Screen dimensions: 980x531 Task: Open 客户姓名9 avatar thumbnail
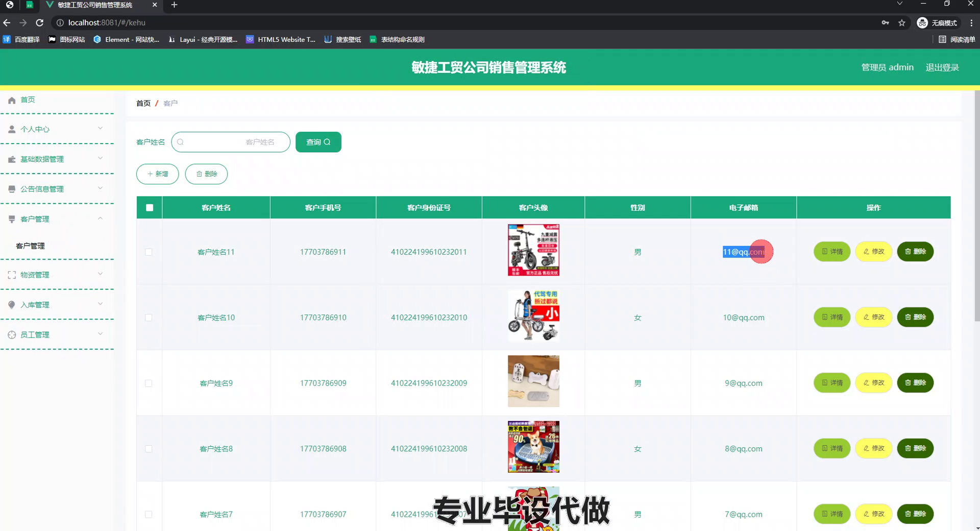tap(533, 381)
